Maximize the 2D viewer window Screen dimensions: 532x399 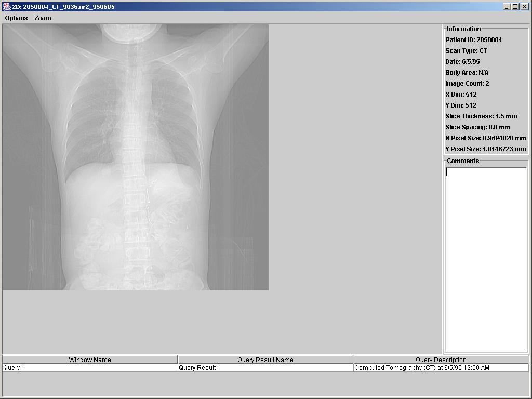515,6
